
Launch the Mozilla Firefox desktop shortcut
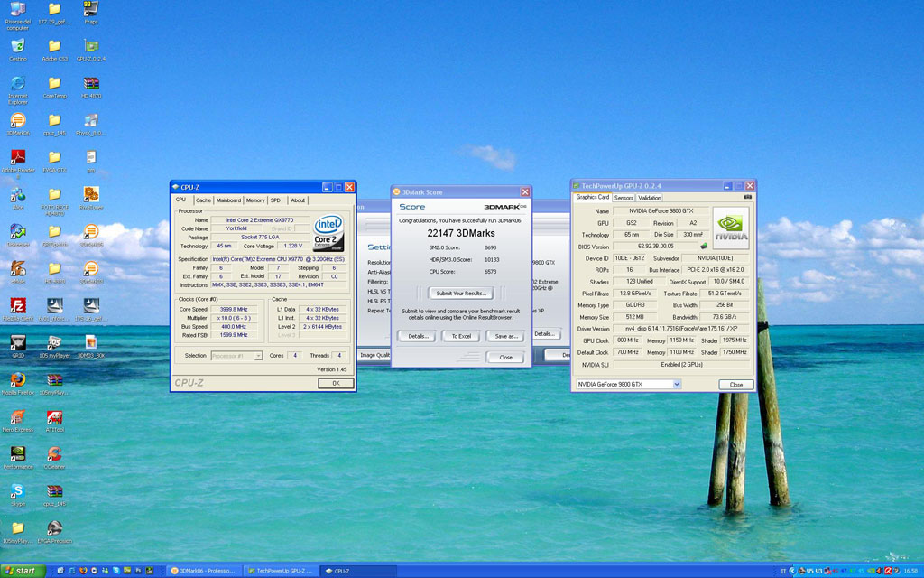tap(18, 383)
